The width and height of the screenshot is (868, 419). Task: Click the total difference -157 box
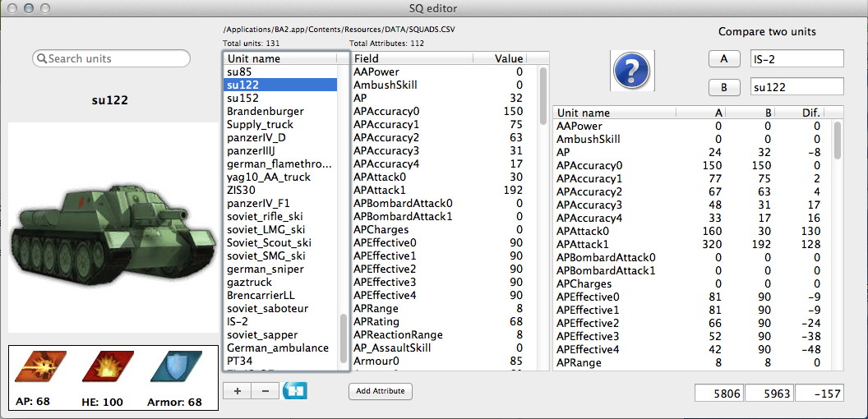[820, 394]
